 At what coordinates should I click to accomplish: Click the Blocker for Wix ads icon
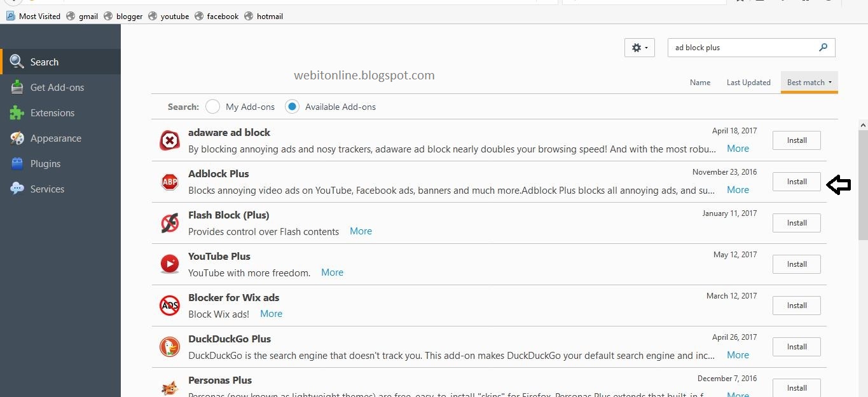point(170,306)
